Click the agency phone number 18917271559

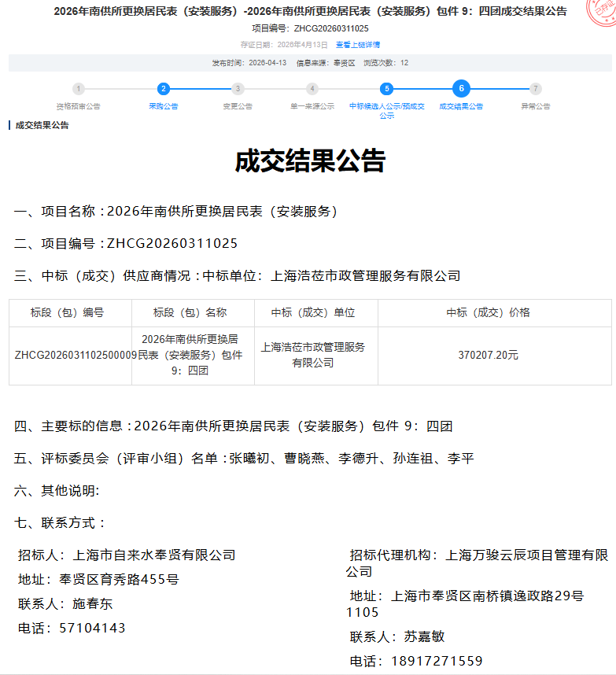pyautogui.click(x=437, y=661)
